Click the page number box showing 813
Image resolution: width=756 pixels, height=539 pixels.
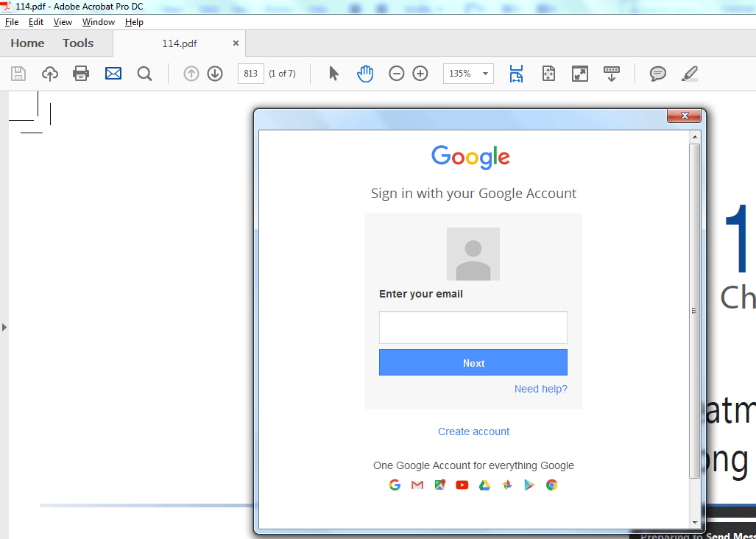click(251, 74)
